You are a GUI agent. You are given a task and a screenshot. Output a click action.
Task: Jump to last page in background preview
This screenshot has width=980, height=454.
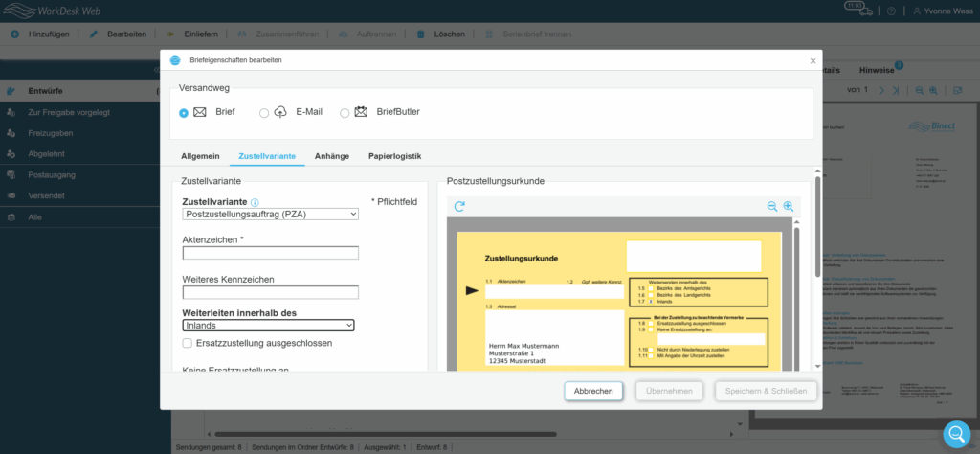click(x=896, y=90)
